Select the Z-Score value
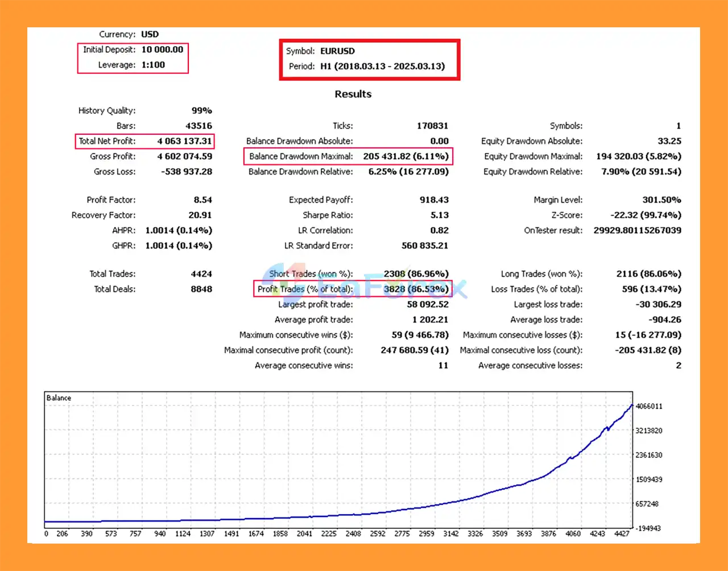 point(637,215)
